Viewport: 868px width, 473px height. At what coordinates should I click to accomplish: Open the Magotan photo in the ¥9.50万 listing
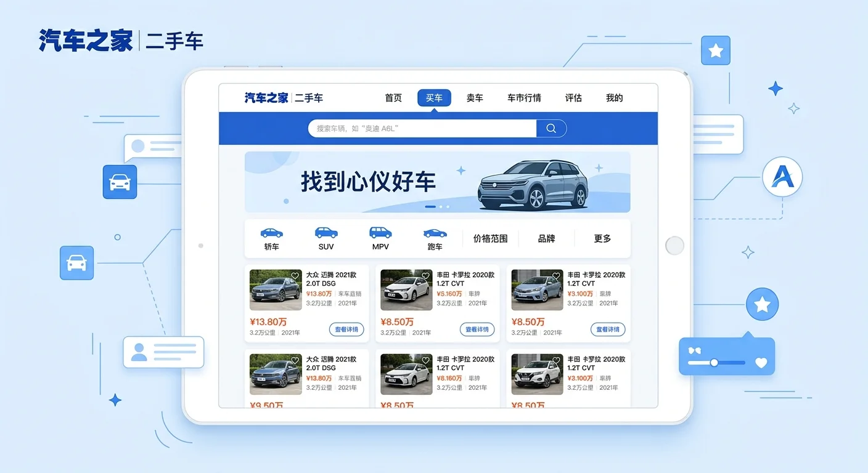point(276,374)
